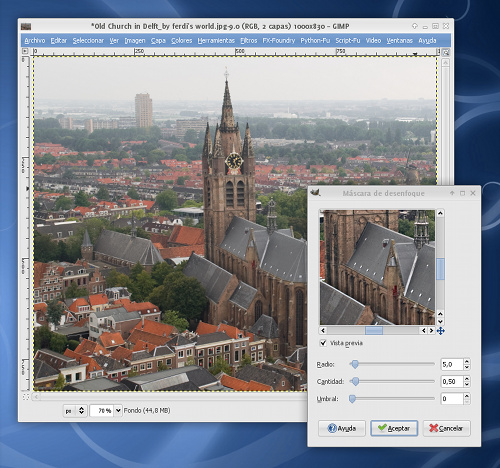Viewport: 500px width, 468px height.
Task: Open the Ver menu
Action: [x=114, y=40]
